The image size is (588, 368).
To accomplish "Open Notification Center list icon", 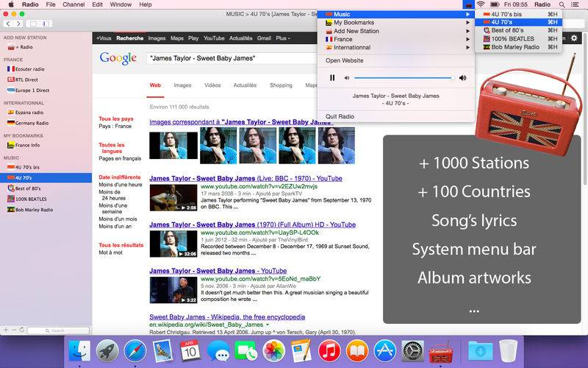I will pyautogui.click(x=575, y=4).
